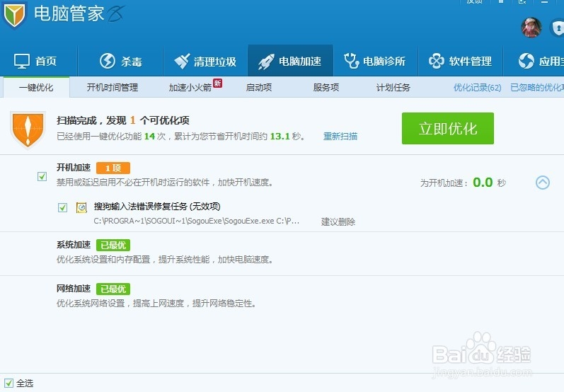The width and height of the screenshot is (564, 392).
Task: Click the shield badge icon beside the avatar
Action: [x=558, y=28]
